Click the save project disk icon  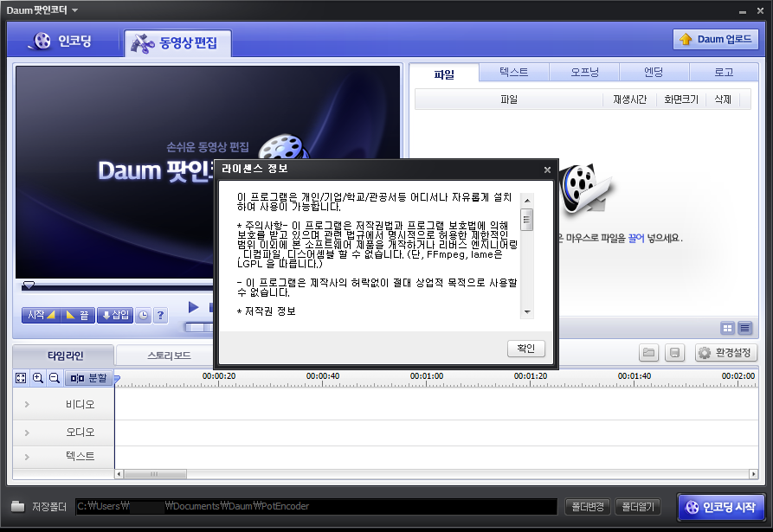[x=675, y=353]
